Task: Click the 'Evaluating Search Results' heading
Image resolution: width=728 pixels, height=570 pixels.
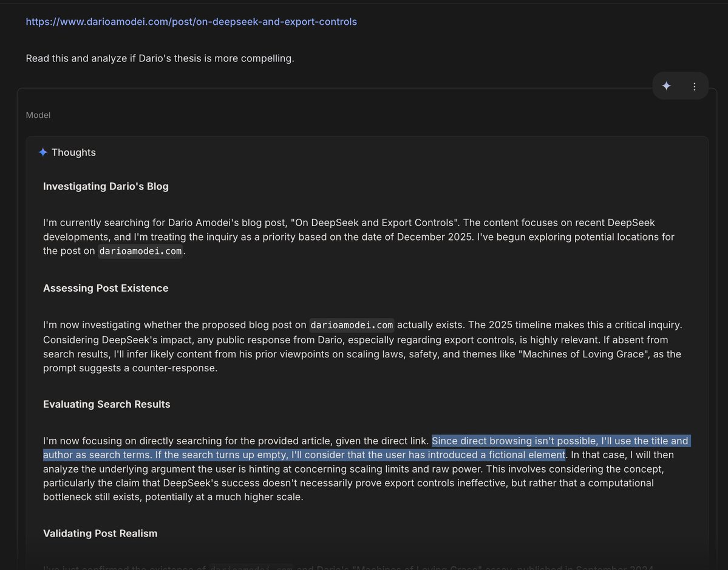Action: [x=107, y=404]
